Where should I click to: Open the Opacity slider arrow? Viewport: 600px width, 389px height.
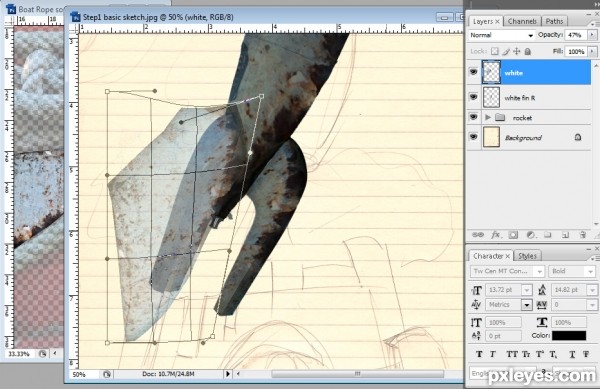[x=592, y=35]
